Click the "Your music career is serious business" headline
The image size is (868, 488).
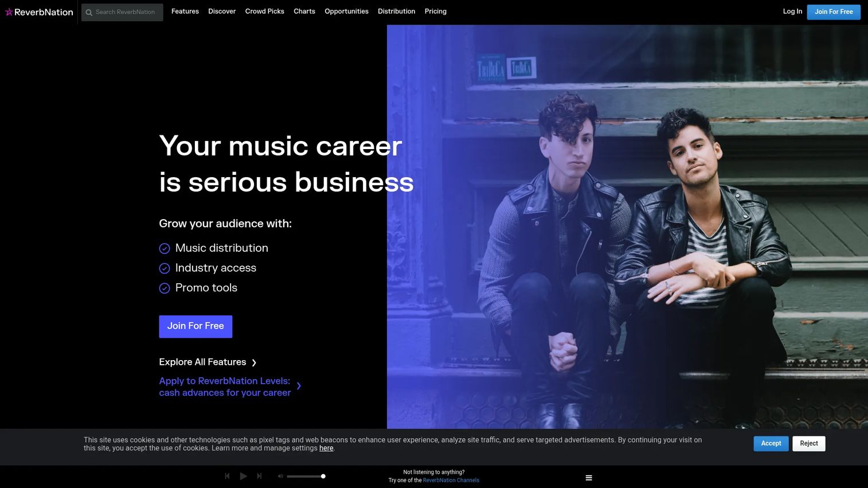(x=286, y=164)
